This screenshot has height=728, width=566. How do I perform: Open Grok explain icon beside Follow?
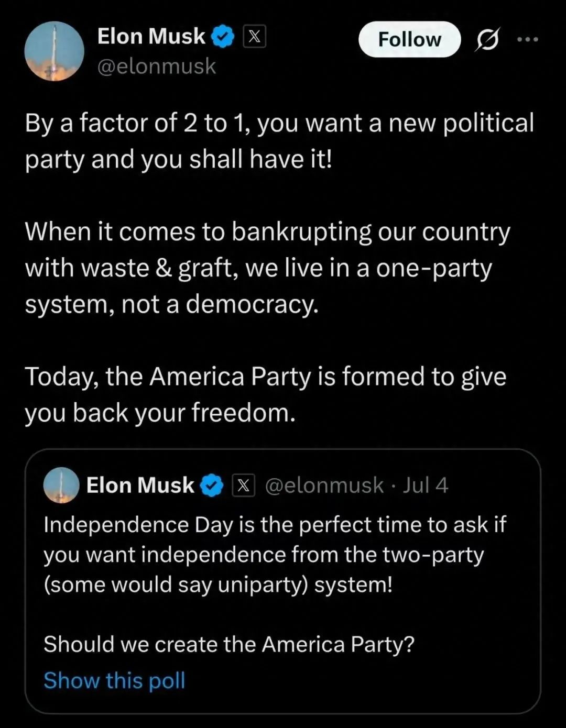point(487,39)
